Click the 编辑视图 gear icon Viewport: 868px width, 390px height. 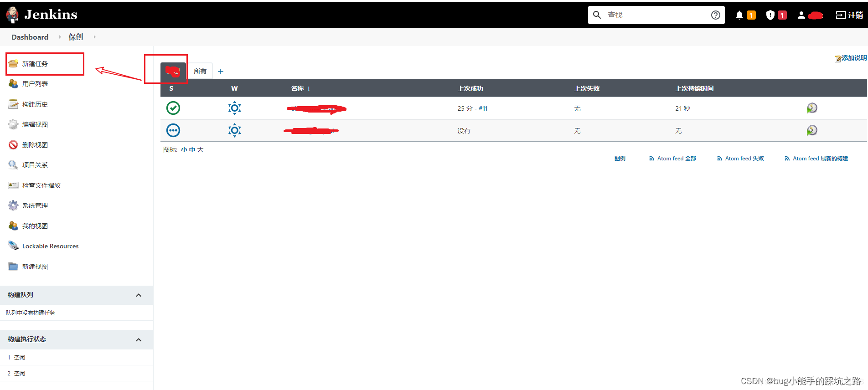(13, 124)
